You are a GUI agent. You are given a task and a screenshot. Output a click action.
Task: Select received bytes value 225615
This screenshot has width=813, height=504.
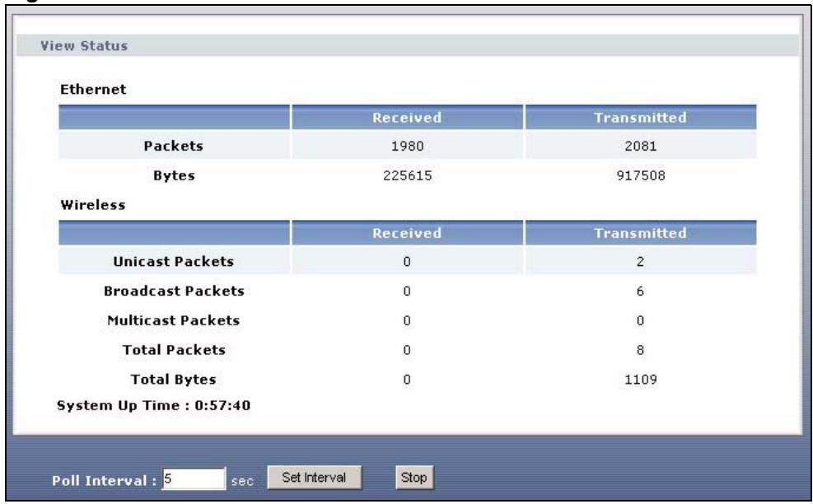(408, 175)
